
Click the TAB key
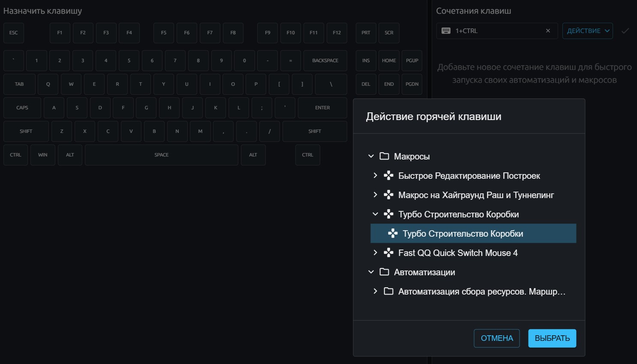(x=19, y=84)
